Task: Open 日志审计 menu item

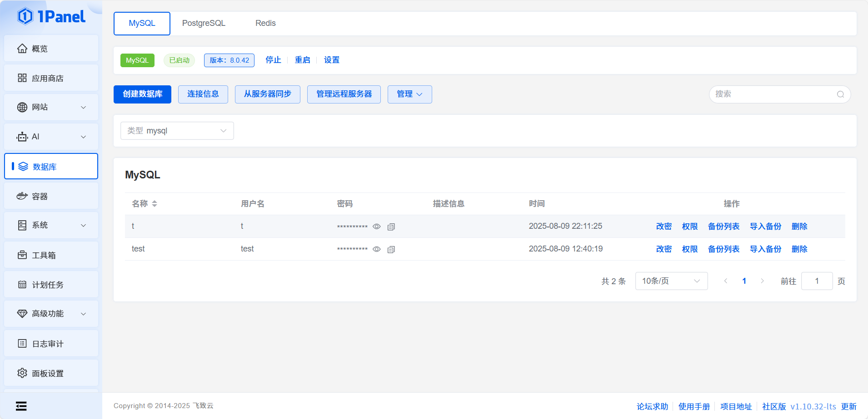Action: [x=51, y=344]
